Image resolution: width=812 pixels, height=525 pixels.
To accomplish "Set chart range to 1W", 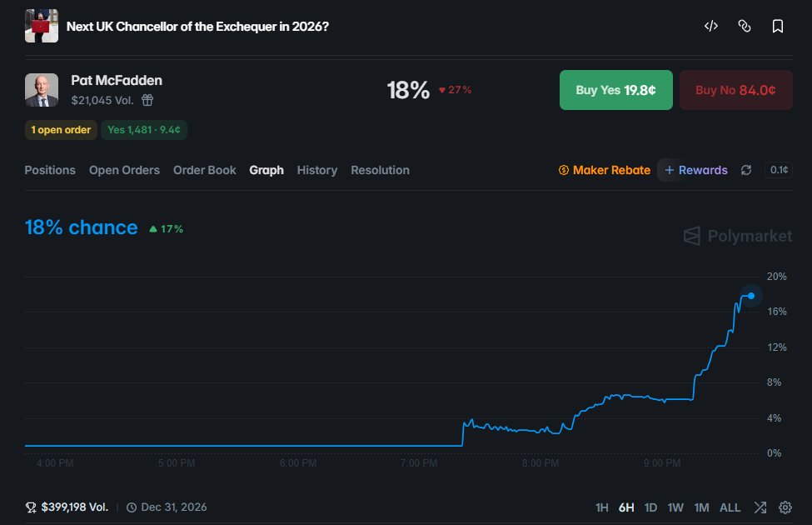I will [675, 507].
